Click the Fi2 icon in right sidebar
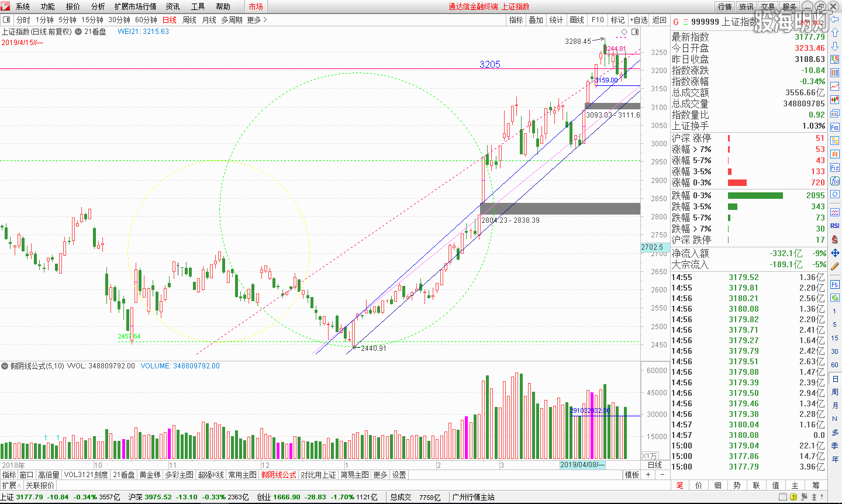 tap(835, 167)
